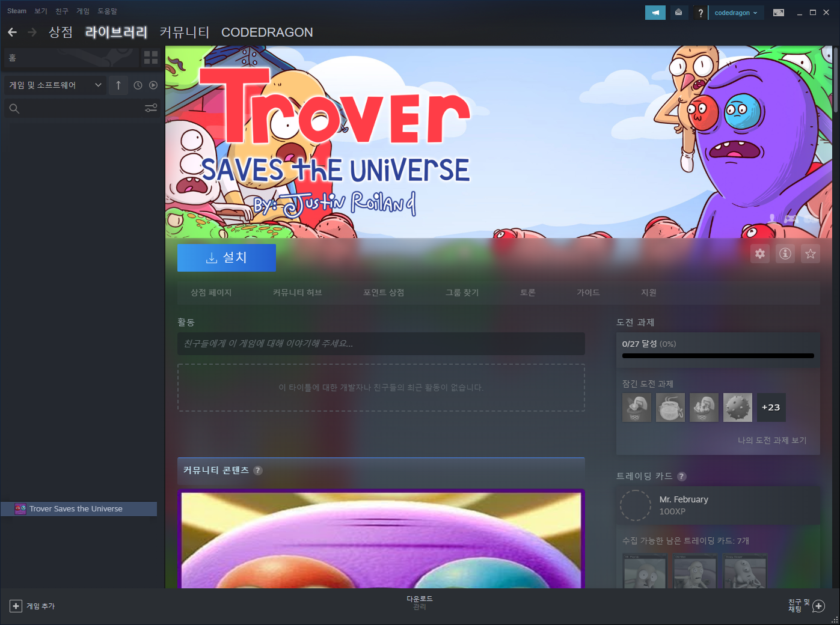Click 게임 추가 label
The width and height of the screenshot is (840, 625).
(41, 606)
